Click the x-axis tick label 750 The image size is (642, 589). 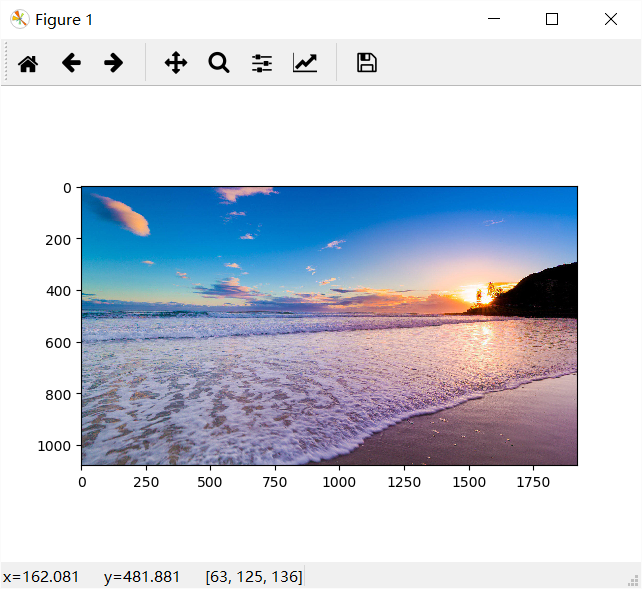(x=275, y=482)
